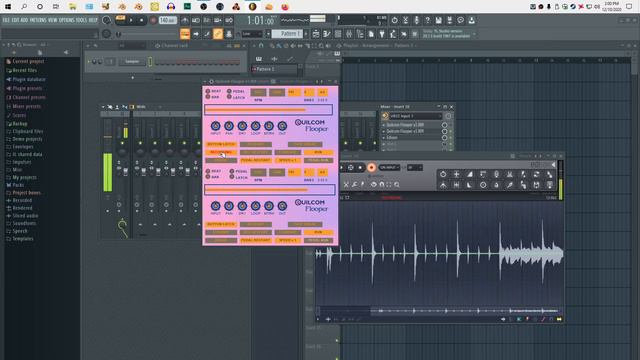Image resolution: width=640 pixels, height=360 pixels.
Task: Click the orange link icon in toolbar
Action: (x=218, y=34)
